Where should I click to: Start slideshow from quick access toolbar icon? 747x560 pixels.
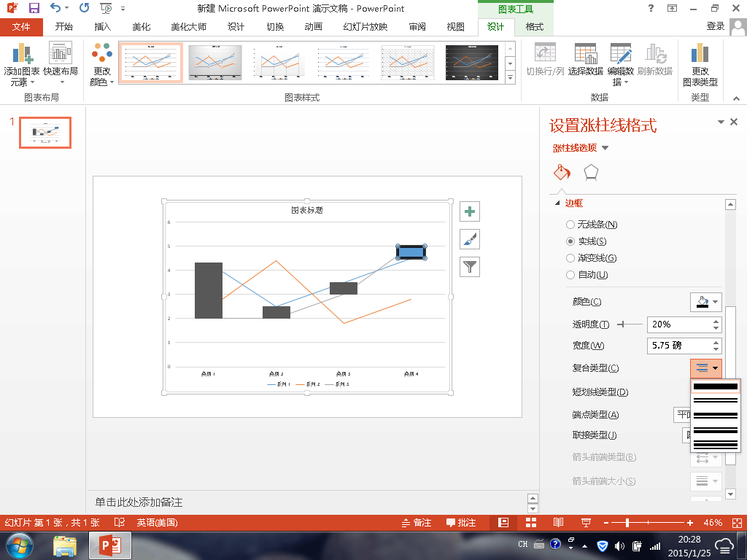click(106, 8)
